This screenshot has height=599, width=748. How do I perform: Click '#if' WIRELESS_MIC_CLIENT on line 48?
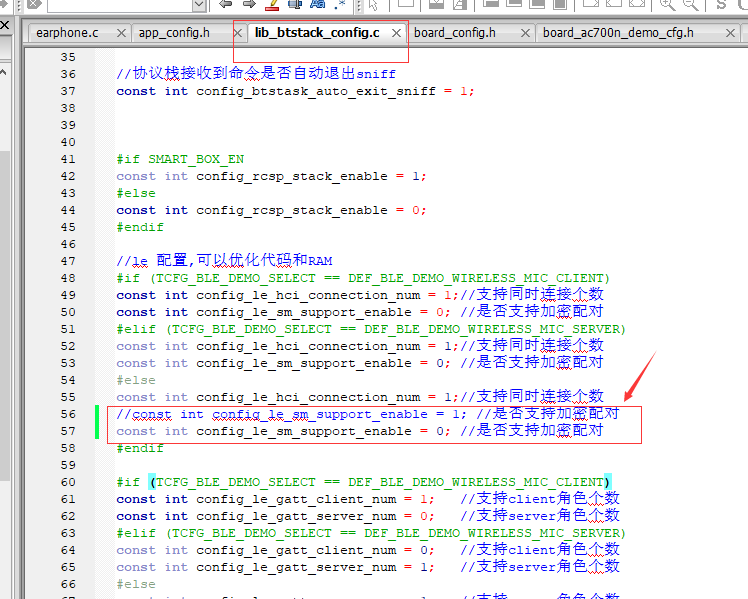pos(363,278)
